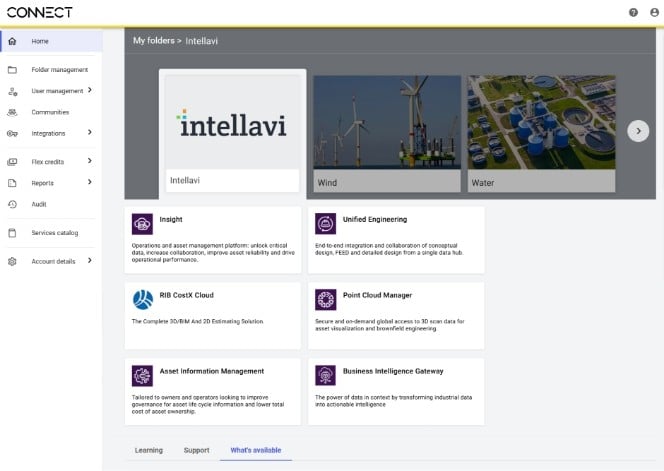
Task: Switch to the Learning tab
Action: tap(149, 450)
